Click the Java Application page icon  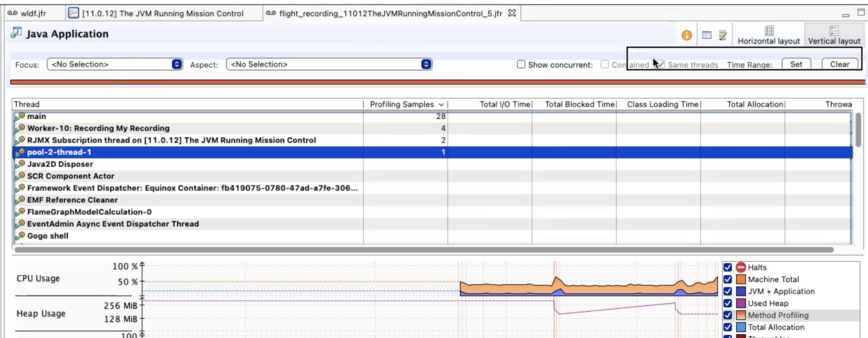pos(16,33)
